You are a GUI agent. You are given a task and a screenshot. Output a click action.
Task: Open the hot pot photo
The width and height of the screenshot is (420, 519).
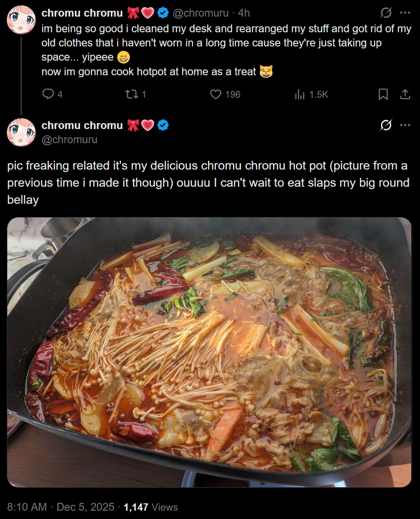[x=210, y=352]
